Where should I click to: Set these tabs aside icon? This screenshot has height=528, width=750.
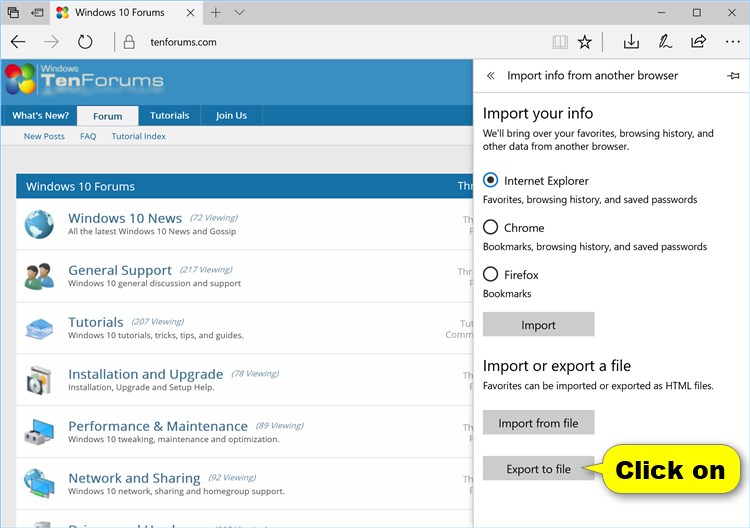coord(37,12)
